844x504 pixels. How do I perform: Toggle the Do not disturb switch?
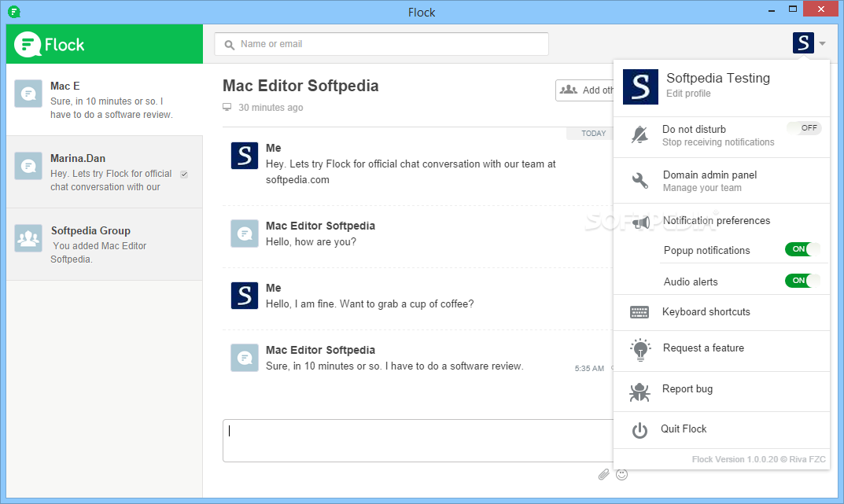804,128
